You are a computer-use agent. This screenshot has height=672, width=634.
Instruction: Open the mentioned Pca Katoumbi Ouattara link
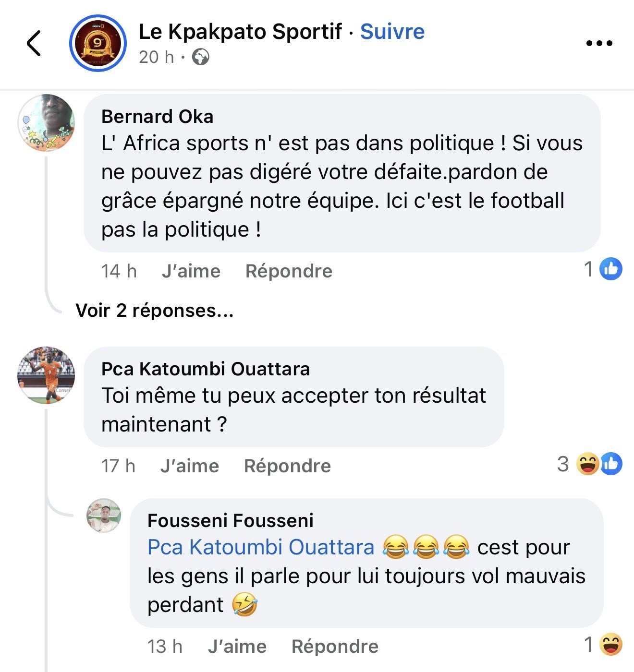(x=261, y=547)
